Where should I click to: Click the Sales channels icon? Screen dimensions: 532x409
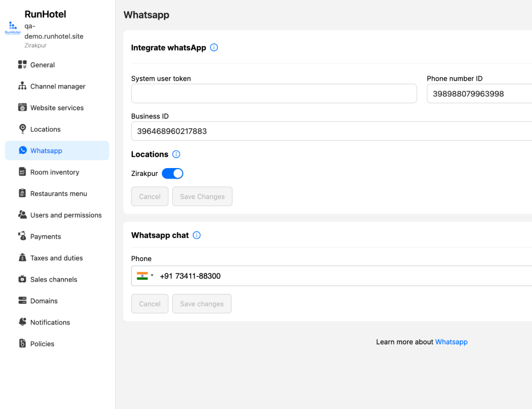(22, 279)
